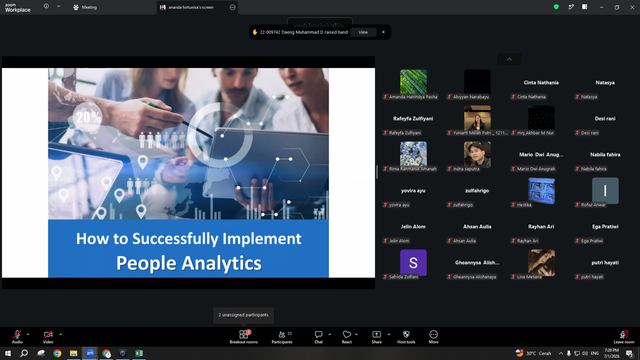Image resolution: width=640 pixels, height=360 pixels.
Task: Expand chat options arrow
Action: coord(329,334)
